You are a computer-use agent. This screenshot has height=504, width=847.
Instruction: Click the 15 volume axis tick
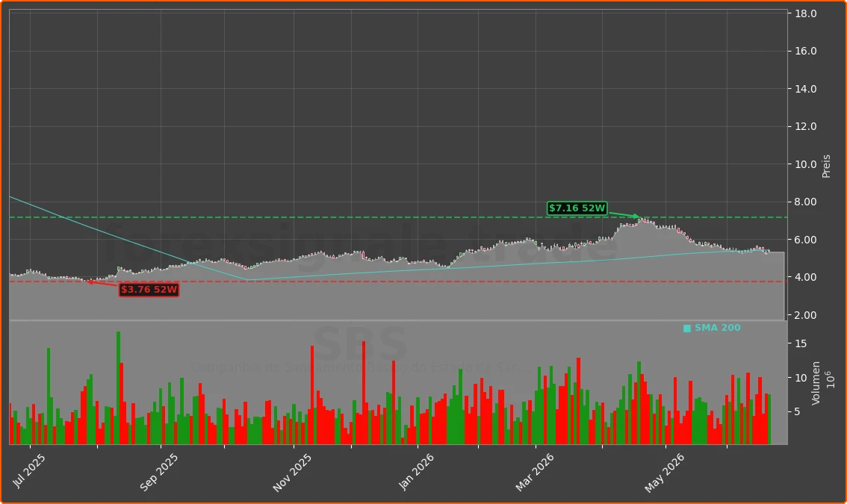(x=801, y=343)
